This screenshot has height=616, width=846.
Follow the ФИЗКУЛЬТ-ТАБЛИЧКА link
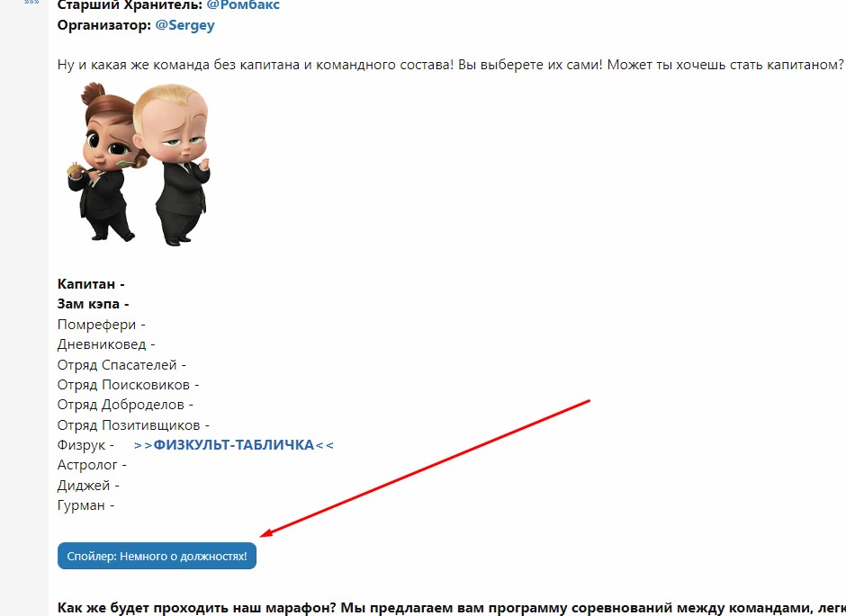234,445
